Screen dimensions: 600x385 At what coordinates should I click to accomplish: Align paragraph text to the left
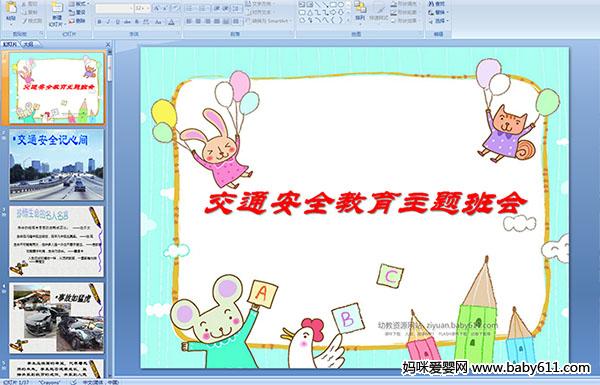coord(189,21)
